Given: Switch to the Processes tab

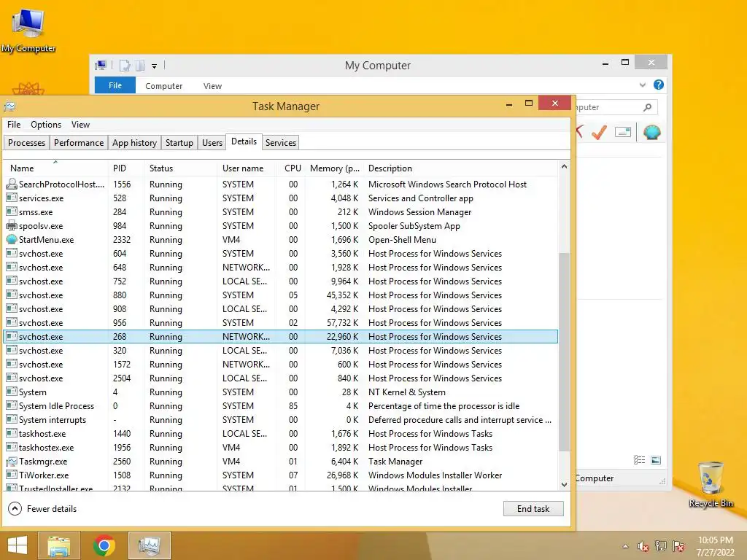Looking at the screenshot, I should click(x=27, y=142).
